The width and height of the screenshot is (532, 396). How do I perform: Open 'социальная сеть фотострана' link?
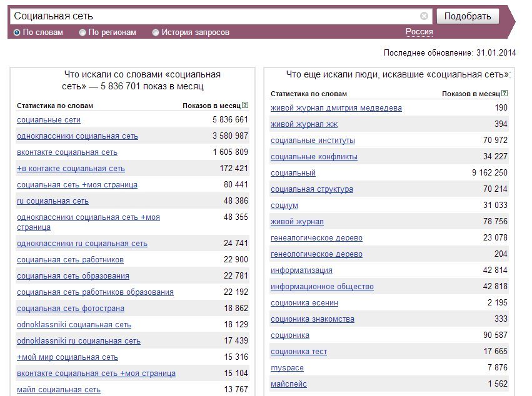[71, 309]
